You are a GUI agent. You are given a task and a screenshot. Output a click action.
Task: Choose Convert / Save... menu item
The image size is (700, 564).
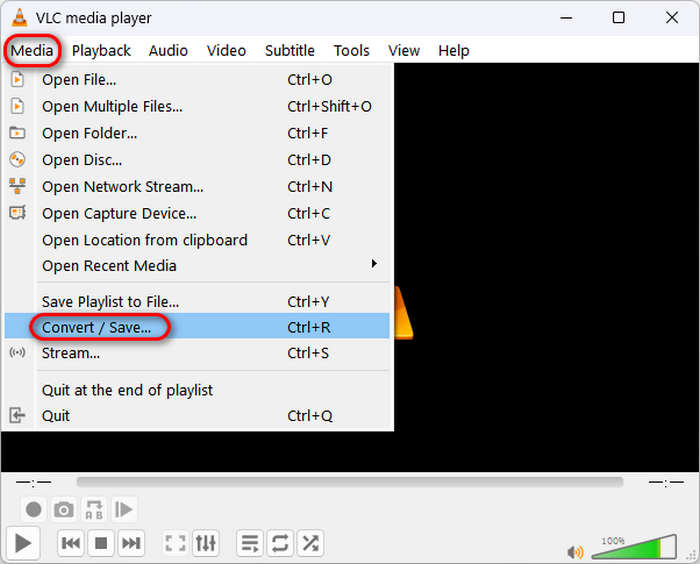tap(197, 327)
